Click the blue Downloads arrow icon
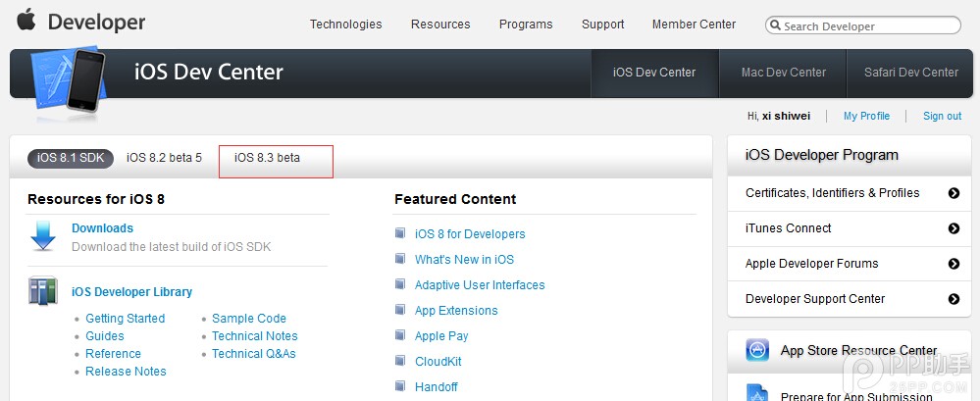The width and height of the screenshot is (980, 401). tap(43, 236)
